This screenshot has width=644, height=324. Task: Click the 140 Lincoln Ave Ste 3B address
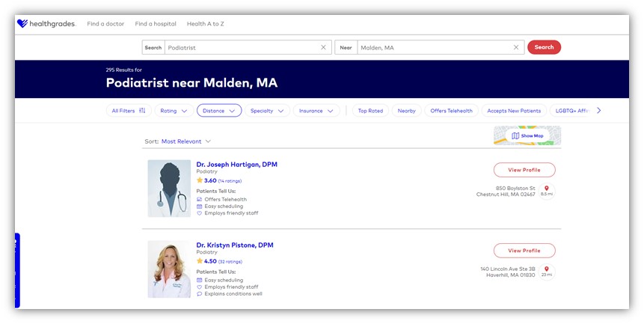tap(508, 272)
